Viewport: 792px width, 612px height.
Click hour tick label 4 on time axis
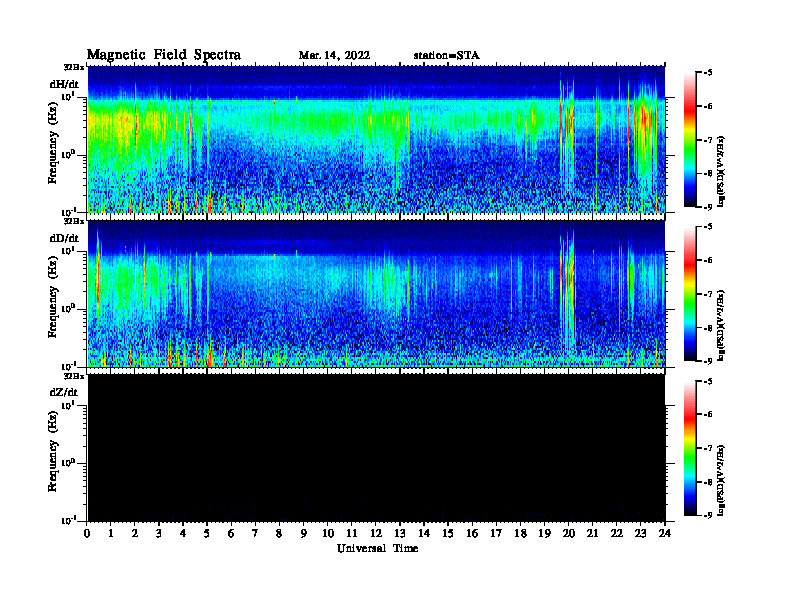click(183, 533)
